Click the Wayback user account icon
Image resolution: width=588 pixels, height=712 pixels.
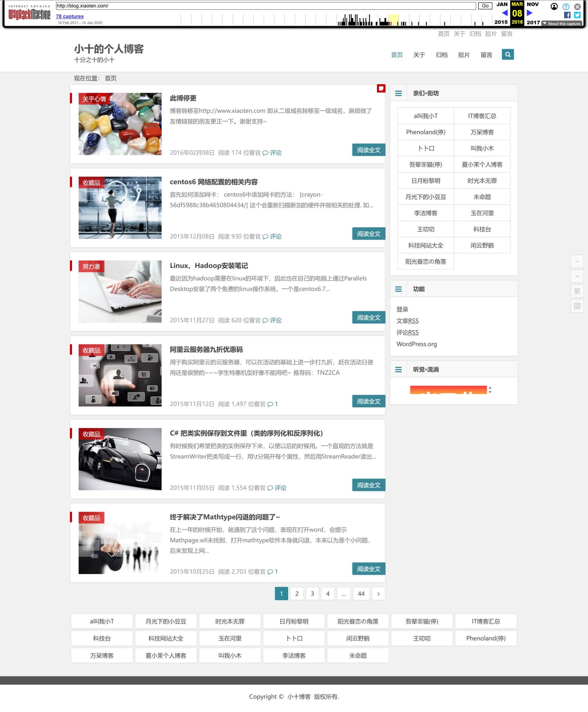(554, 6)
